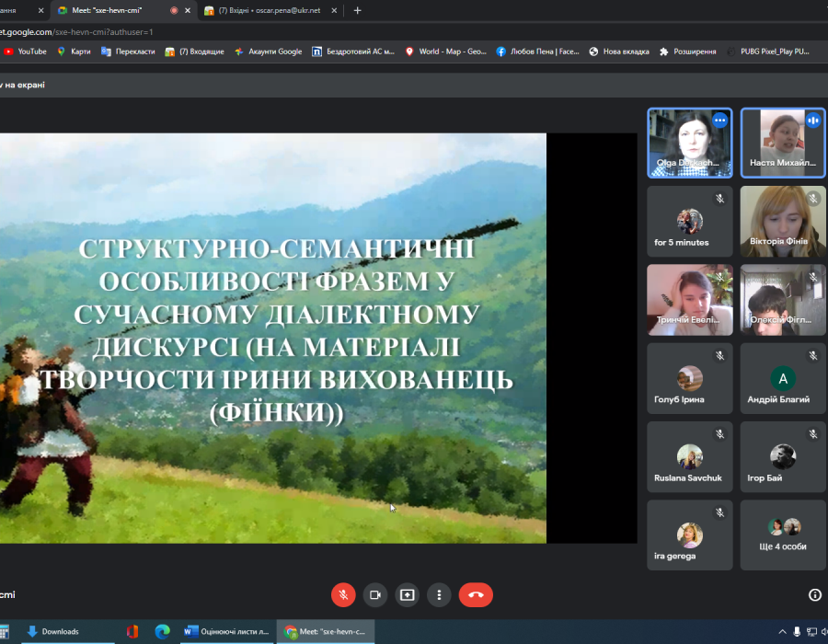Click the Перекласти bookmark icon
Image resolution: width=828 pixels, height=644 pixels.
coord(107,52)
